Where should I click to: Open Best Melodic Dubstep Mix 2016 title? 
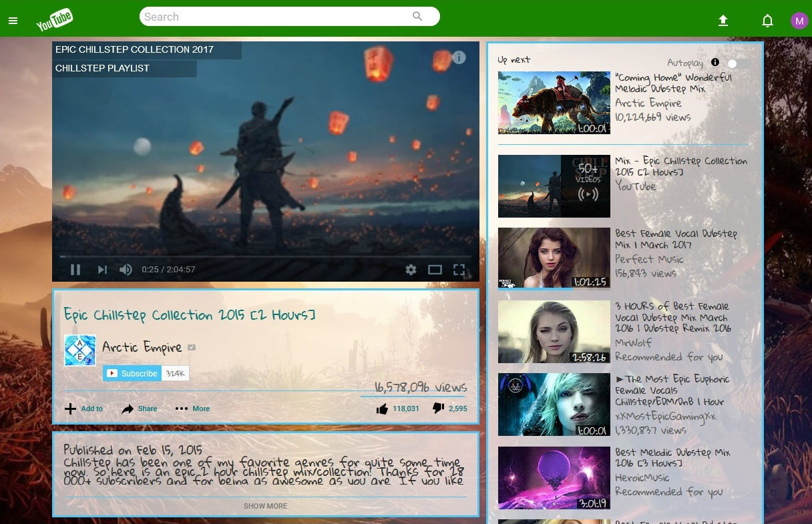point(673,457)
